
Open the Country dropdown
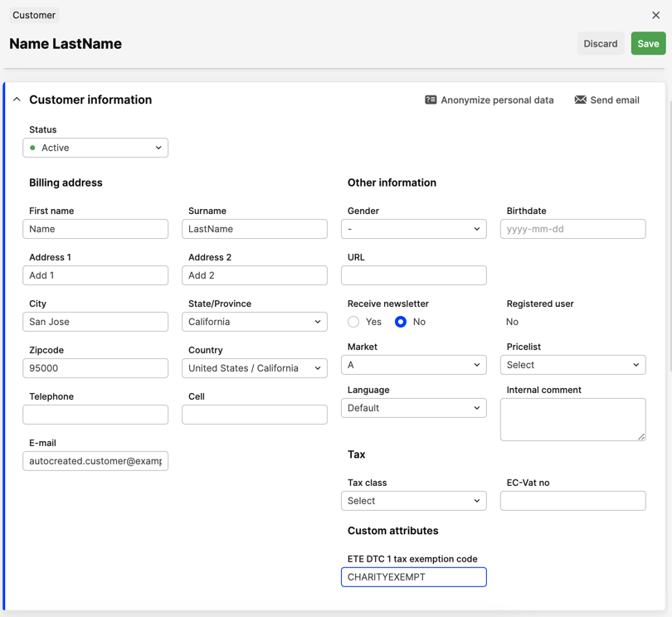coord(254,367)
